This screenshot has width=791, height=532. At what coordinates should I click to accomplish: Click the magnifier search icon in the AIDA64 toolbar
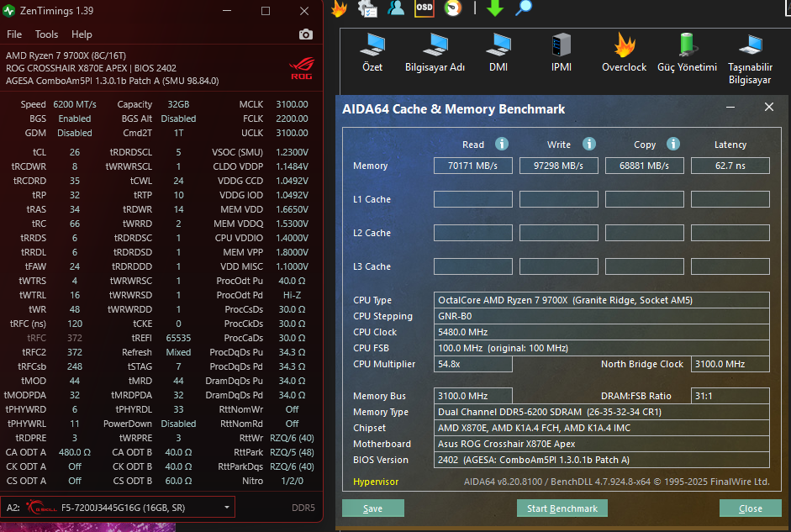(524, 8)
